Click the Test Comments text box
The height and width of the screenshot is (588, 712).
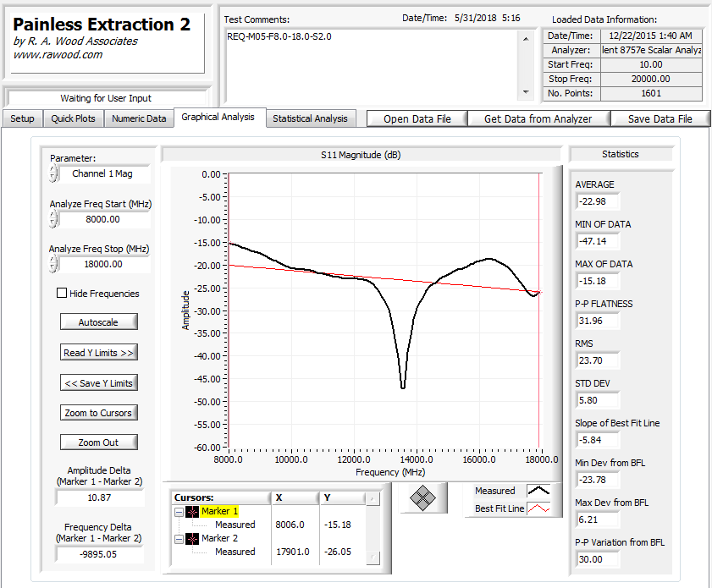pos(372,66)
